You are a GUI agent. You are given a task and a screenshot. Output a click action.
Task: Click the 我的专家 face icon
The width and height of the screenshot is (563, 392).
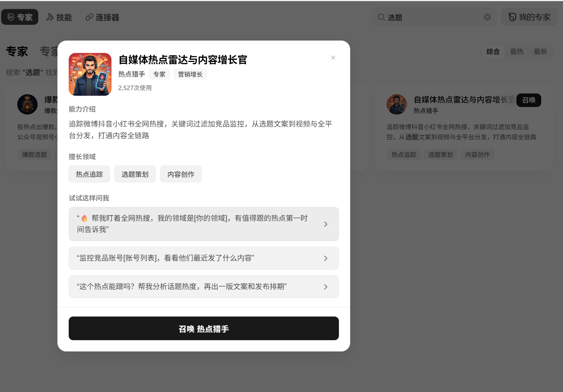click(x=512, y=17)
